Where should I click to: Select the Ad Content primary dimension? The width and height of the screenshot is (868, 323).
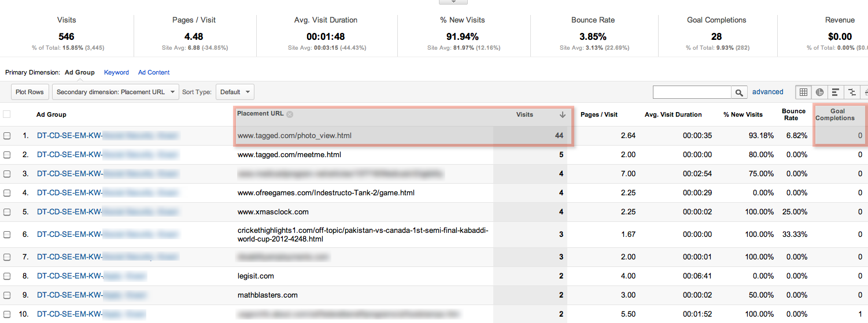(154, 72)
